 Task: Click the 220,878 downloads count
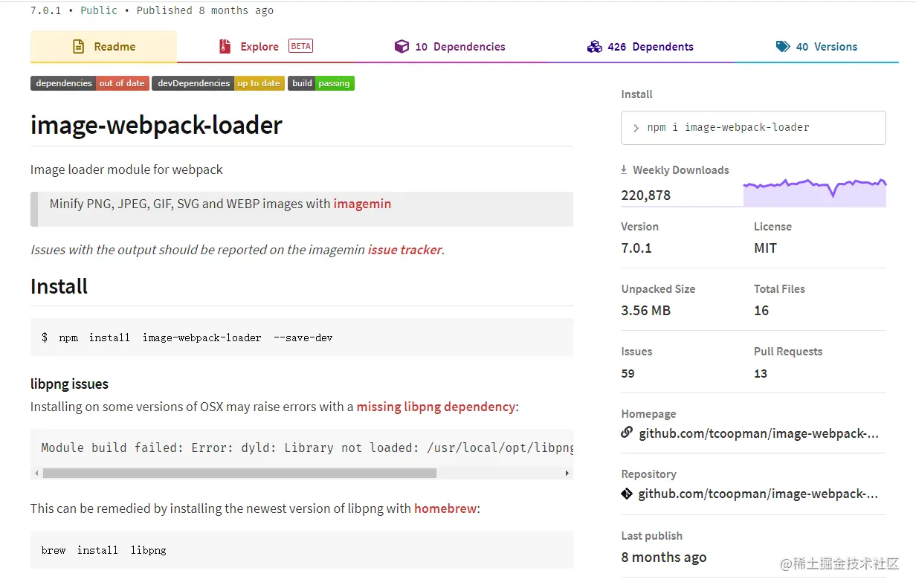(x=646, y=196)
